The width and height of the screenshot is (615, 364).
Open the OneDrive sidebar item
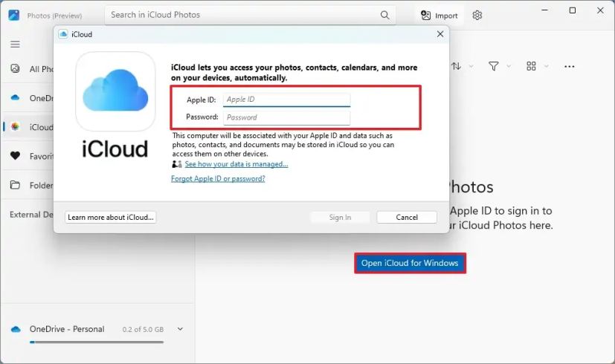[28, 98]
